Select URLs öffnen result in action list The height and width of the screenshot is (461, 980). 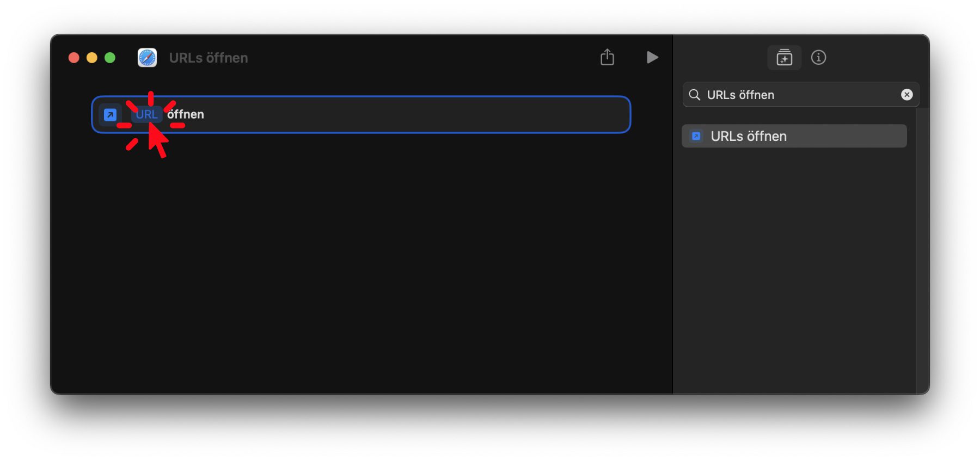click(x=794, y=136)
